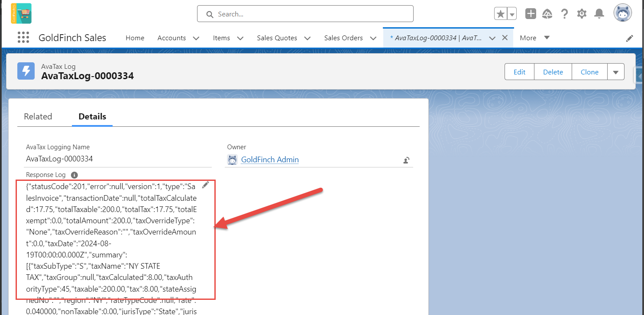This screenshot has height=315, width=644.
Task: Expand the collapsed right side panel
Action: [x=640, y=76]
